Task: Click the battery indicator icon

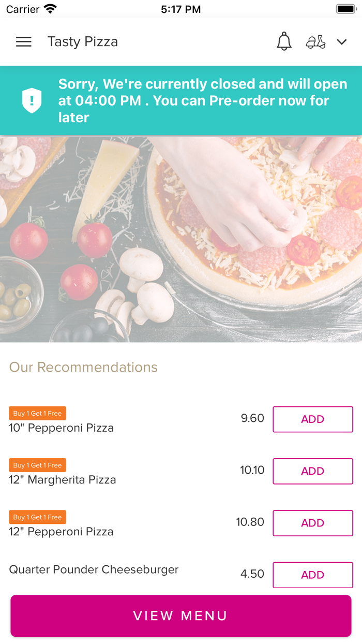Action: click(x=344, y=8)
